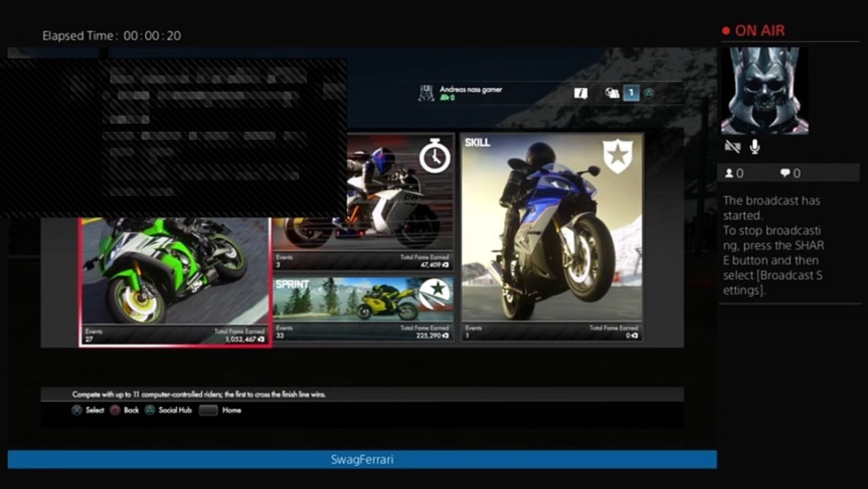This screenshot has width=868, height=489.
Task: Open the globe and players social icon
Action: point(612,94)
